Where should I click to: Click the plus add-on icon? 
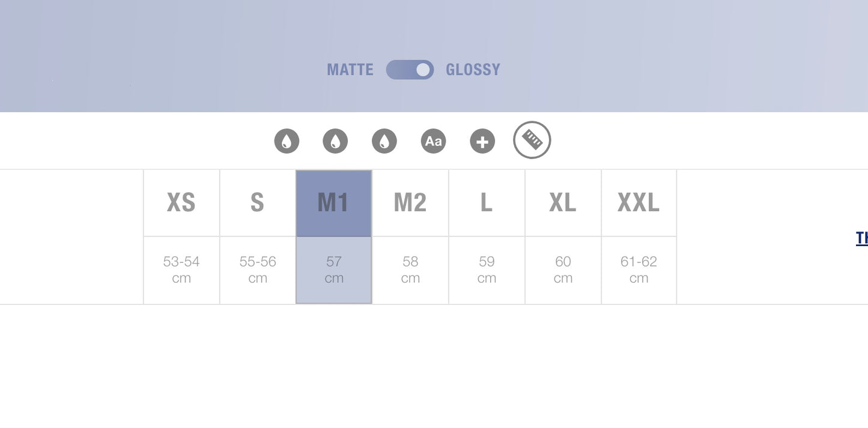(482, 142)
